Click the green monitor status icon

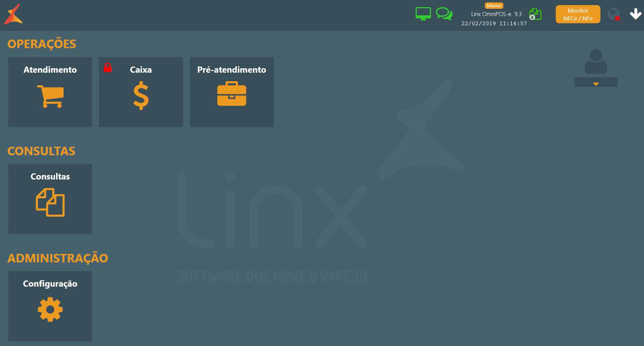[423, 14]
